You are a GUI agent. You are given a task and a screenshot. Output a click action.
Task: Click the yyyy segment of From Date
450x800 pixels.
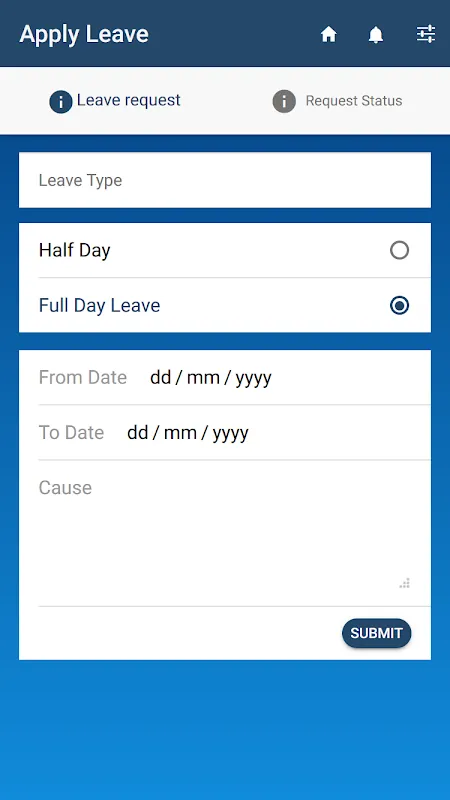254,379
